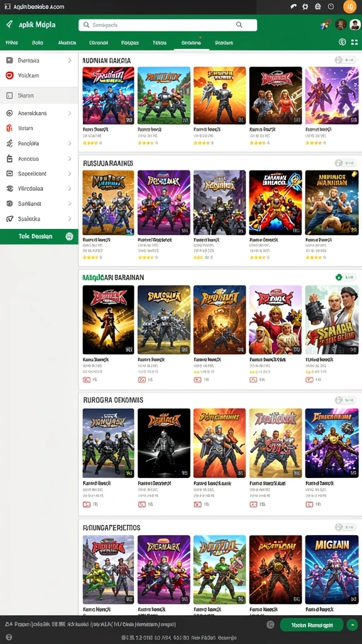Click the red Hotam icon
Screen dimensions: 362x644
10,128
